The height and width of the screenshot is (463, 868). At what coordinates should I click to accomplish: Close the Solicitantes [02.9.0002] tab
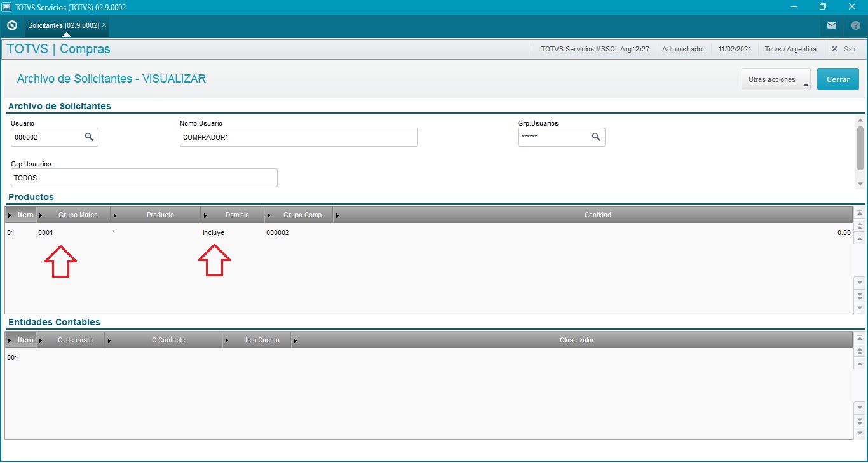point(104,25)
